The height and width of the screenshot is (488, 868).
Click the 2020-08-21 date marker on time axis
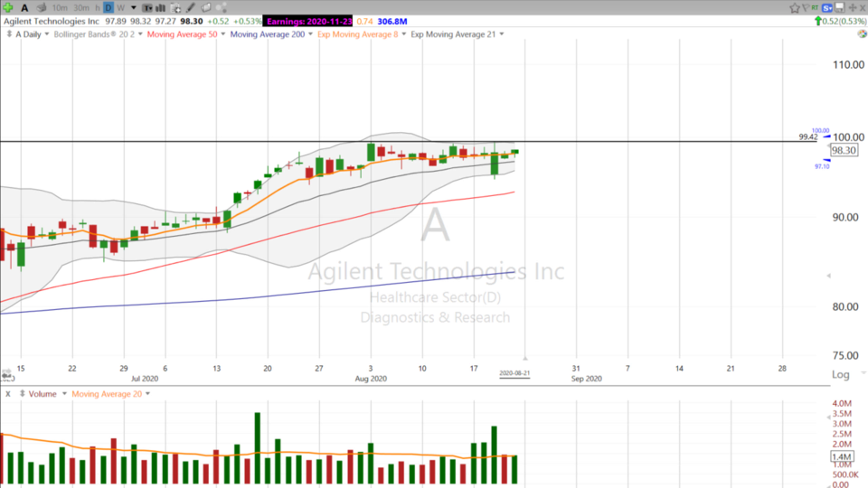(514, 372)
